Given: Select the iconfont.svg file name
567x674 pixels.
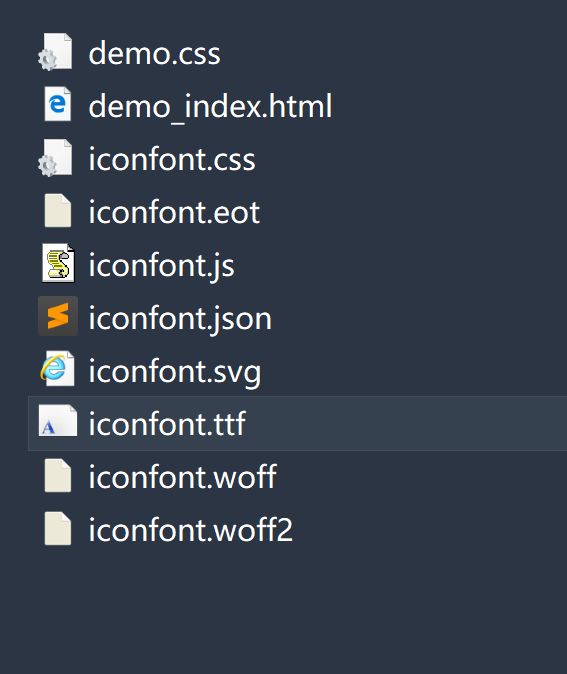Looking at the screenshot, I should [175, 372].
